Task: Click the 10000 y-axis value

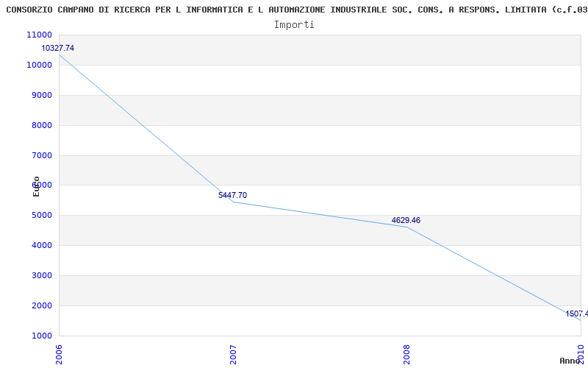Action: tap(39, 65)
